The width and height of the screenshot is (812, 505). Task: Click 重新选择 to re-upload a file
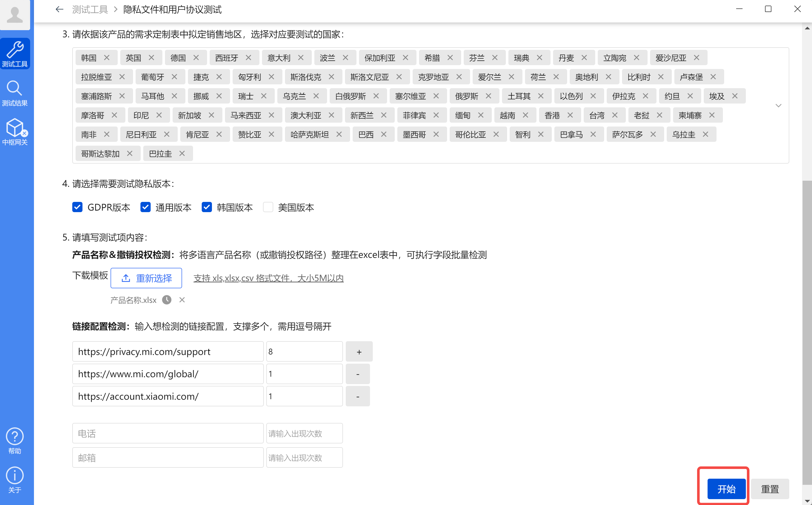pyautogui.click(x=146, y=278)
